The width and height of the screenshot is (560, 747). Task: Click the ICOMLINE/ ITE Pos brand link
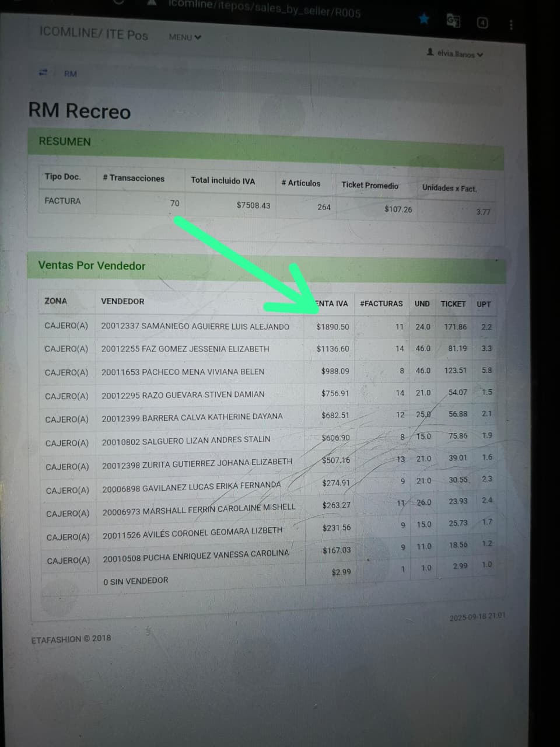[x=93, y=33]
